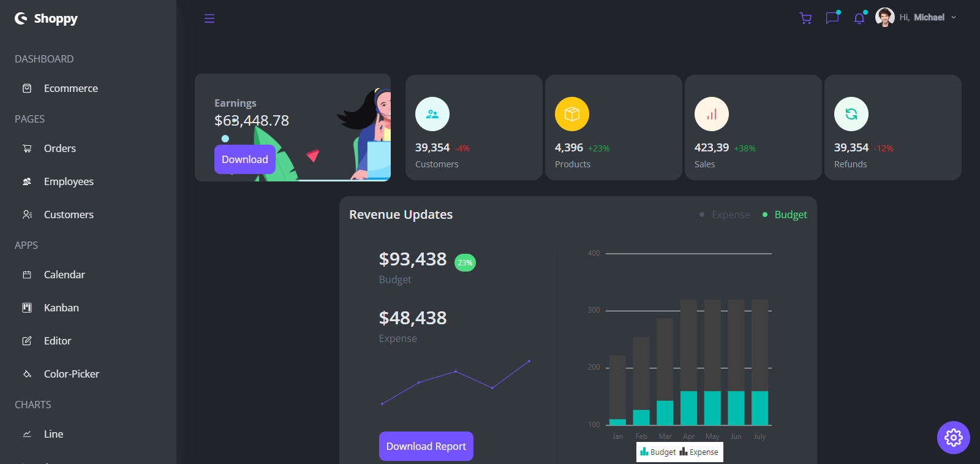Screen dimensions: 980x464
Task: Open profile menu via Michael's avatar
Action: point(885,17)
